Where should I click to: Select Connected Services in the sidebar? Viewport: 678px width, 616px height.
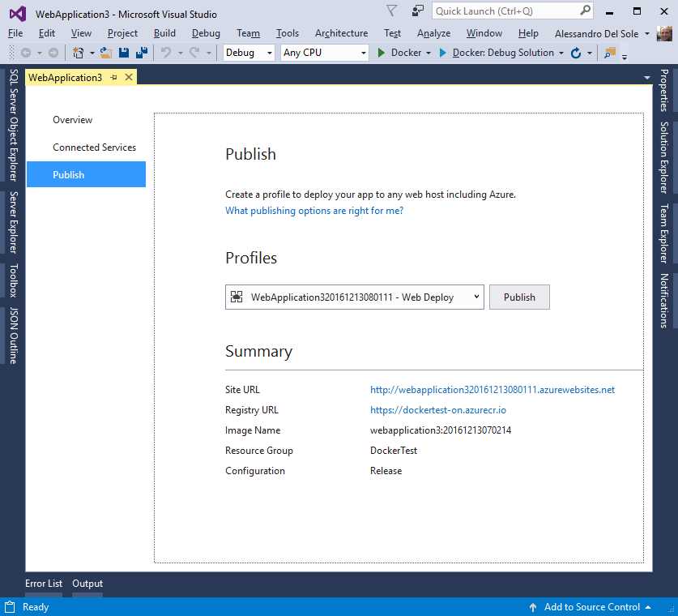click(x=94, y=148)
